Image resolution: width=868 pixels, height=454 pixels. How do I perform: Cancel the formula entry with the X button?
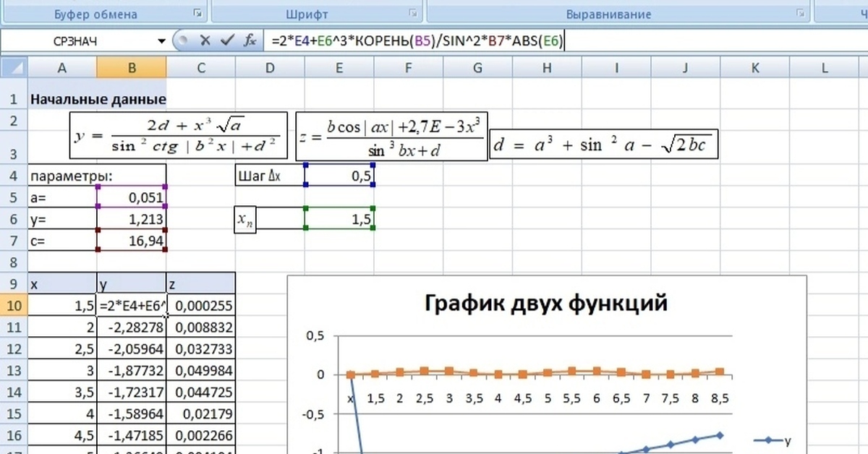click(x=205, y=41)
